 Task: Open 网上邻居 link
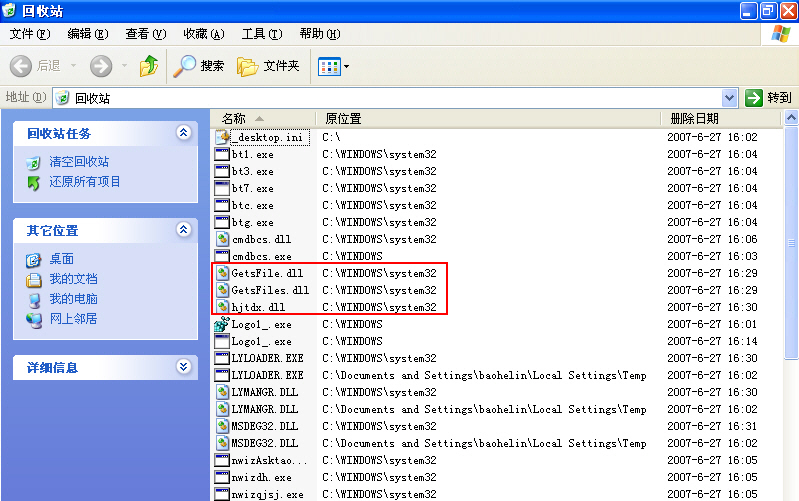73,319
